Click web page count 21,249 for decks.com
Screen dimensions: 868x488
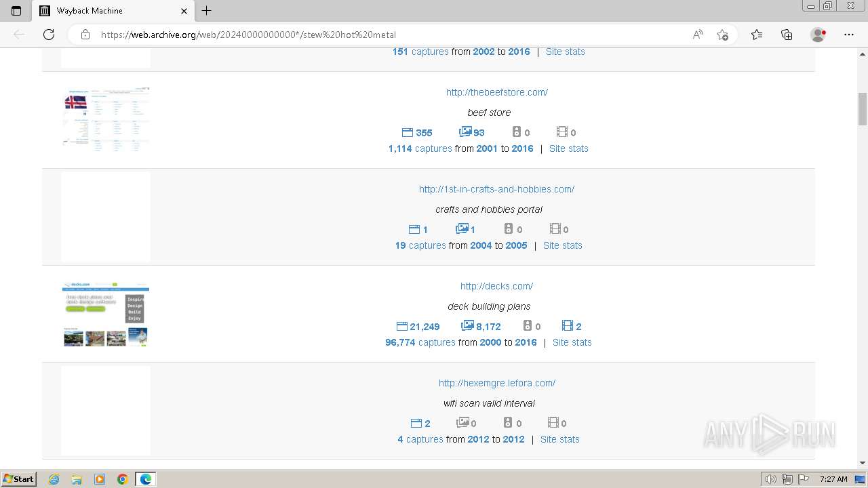click(418, 327)
